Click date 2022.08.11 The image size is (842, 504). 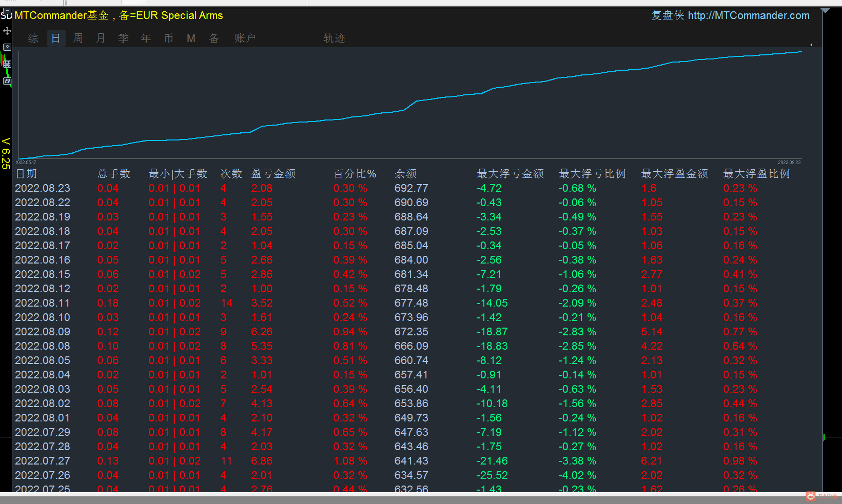[x=43, y=303]
